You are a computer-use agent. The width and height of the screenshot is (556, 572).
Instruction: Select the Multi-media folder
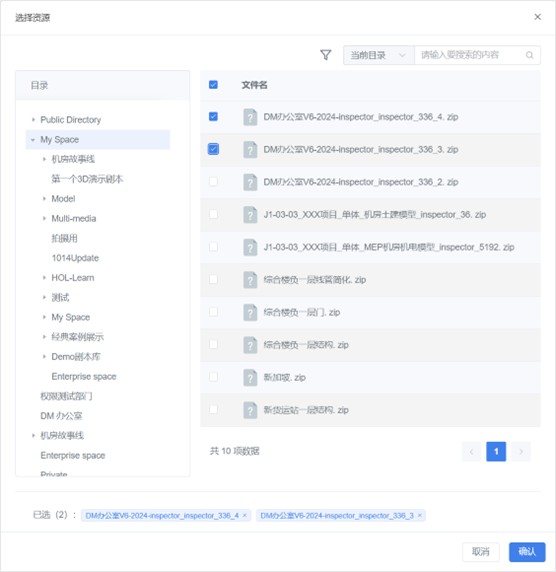coord(74,219)
